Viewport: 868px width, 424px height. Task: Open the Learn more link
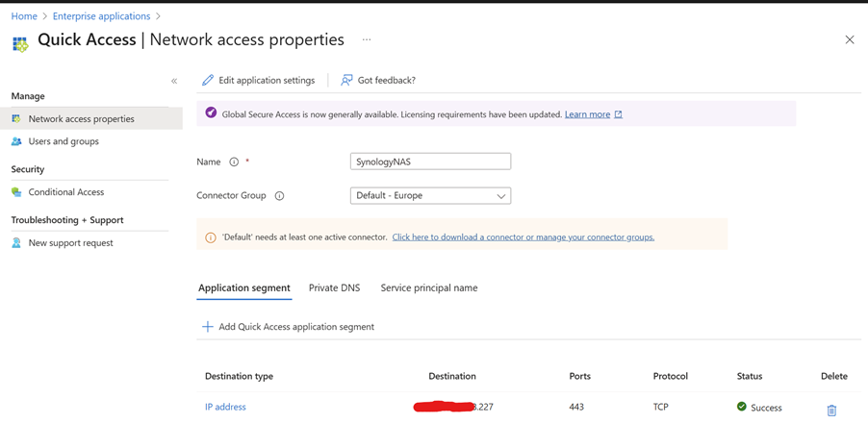(587, 114)
